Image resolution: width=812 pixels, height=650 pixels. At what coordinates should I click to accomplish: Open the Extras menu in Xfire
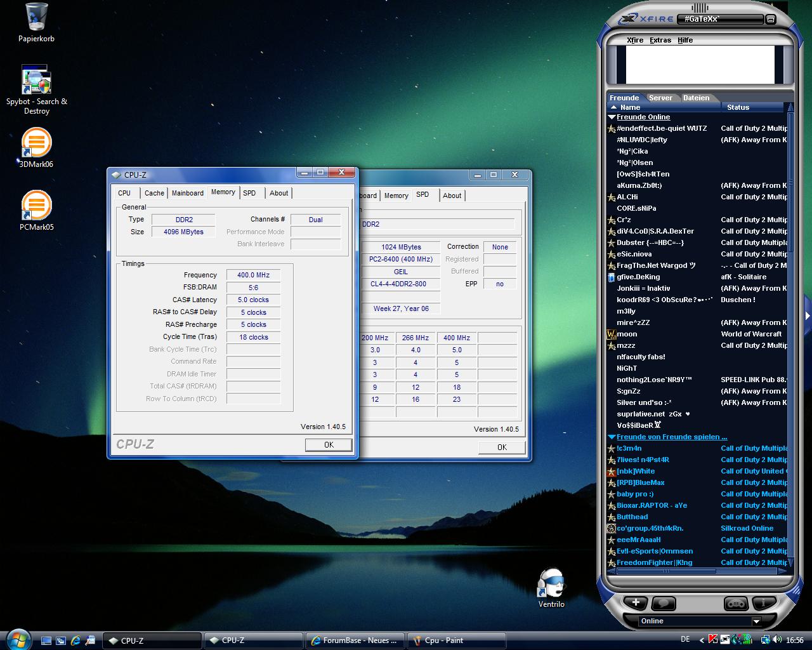point(660,40)
